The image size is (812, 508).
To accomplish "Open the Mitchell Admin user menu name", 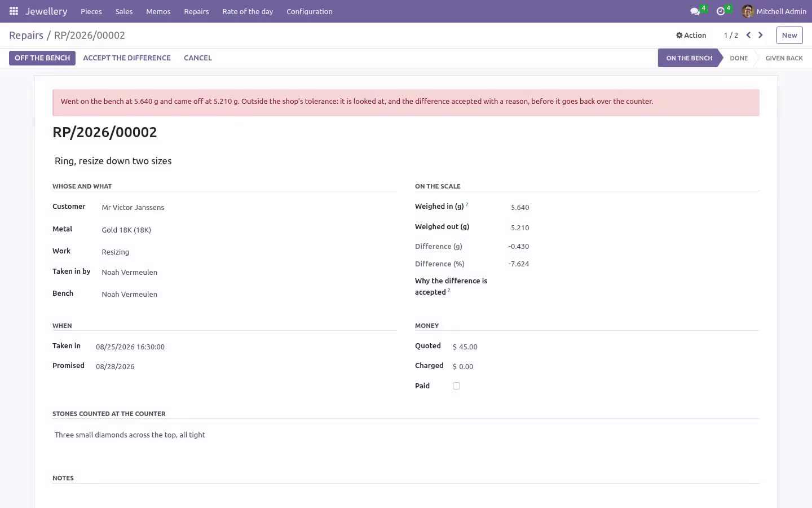I will click(x=781, y=11).
